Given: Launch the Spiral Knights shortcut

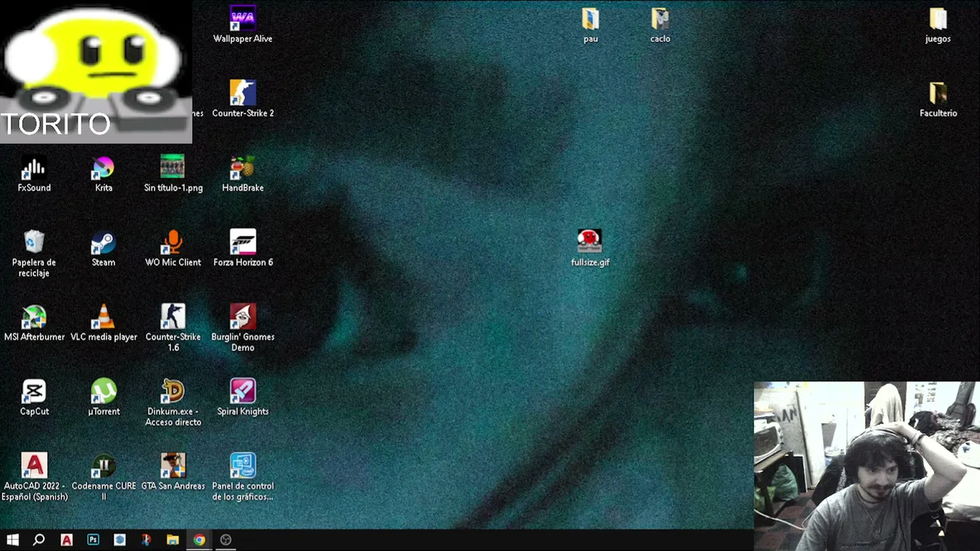Looking at the screenshot, I should tap(243, 397).
